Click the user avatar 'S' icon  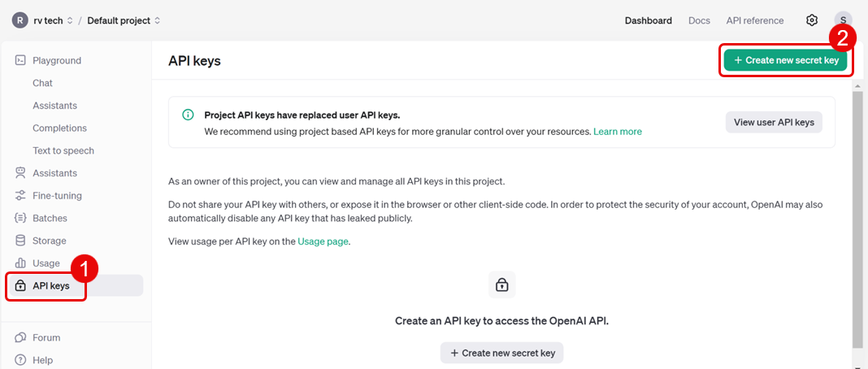tap(843, 20)
